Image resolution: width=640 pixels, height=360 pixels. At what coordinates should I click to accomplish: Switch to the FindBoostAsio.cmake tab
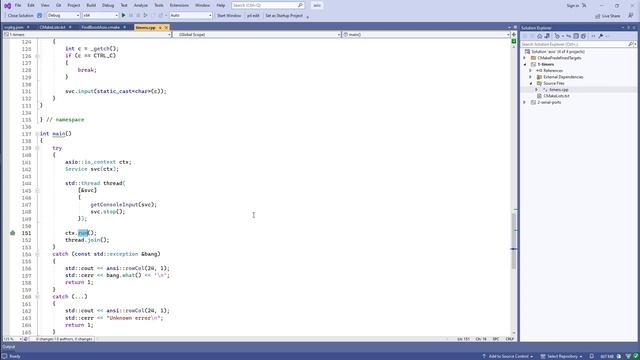coord(100,27)
